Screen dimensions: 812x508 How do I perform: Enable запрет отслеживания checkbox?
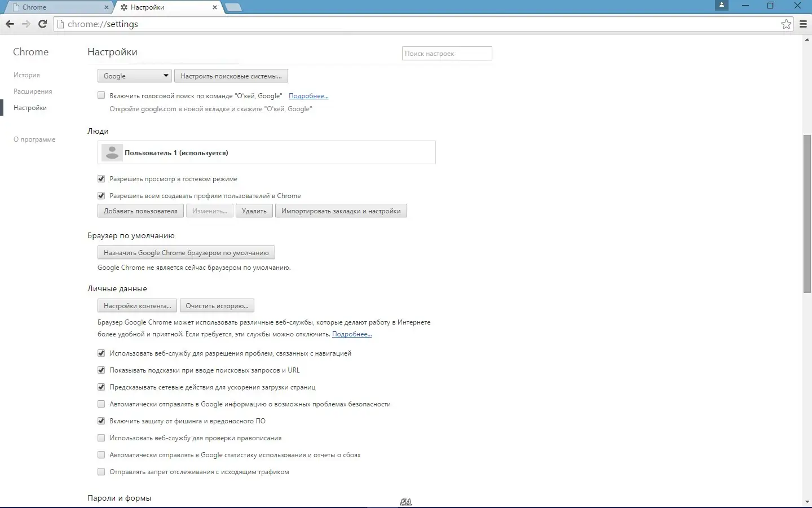tap(101, 472)
